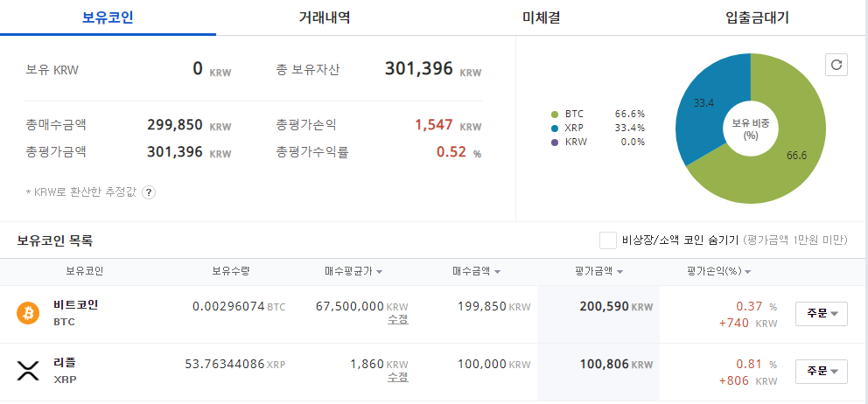This screenshot has height=404, width=868.
Task: Click the XRP Ripple logo icon
Action: click(x=29, y=371)
